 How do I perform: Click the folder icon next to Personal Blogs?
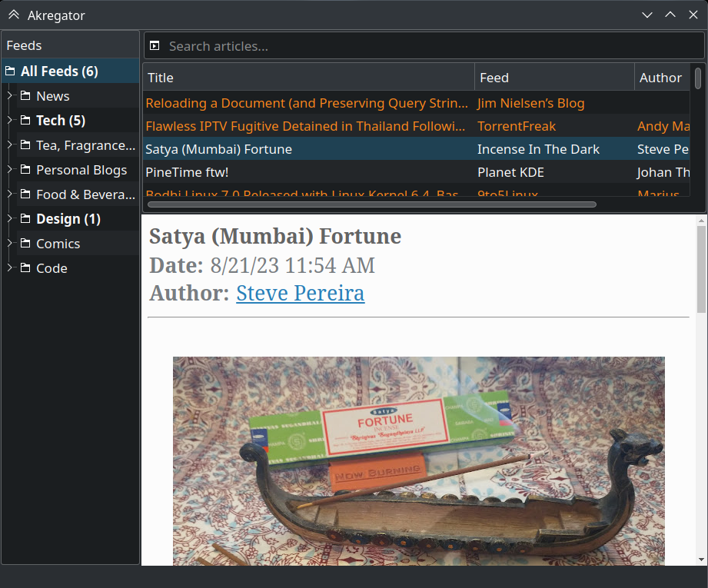point(25,170)
